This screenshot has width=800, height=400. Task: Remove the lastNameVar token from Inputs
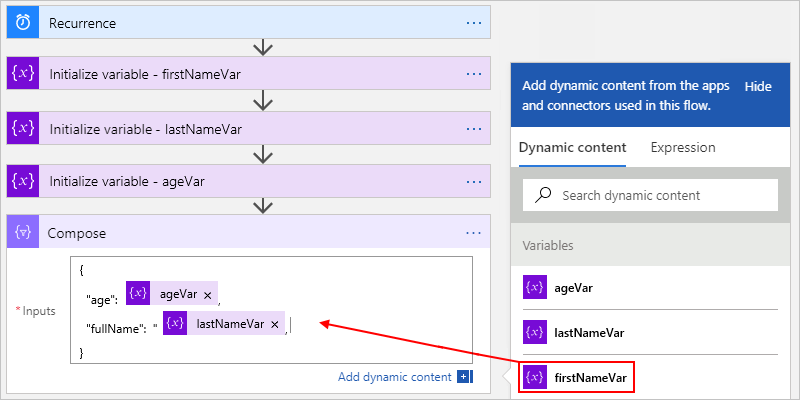pyautogui.click(x=274, y=324)
